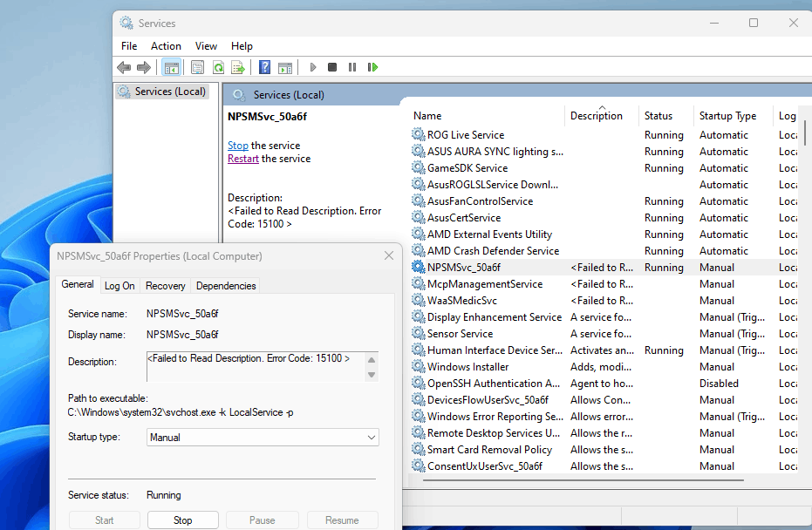Open the Action menu

click(166, 46)
